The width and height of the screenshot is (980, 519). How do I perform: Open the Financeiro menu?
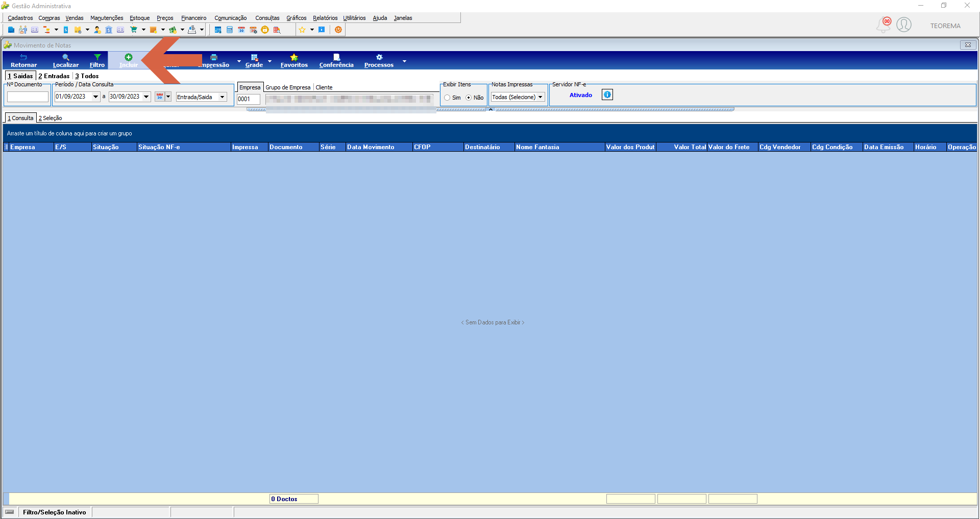pos(194,18)
